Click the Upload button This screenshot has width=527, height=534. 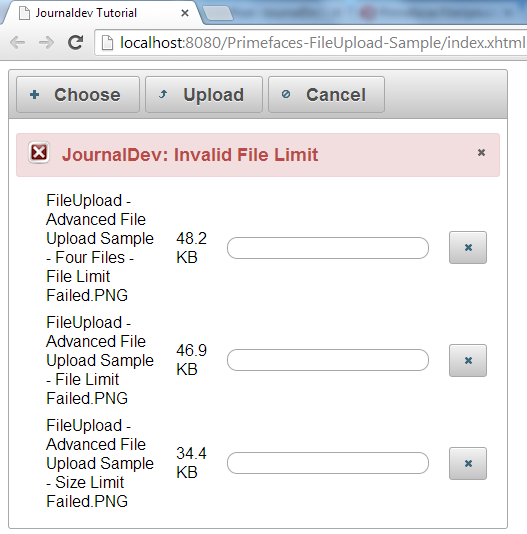[204, 94]
